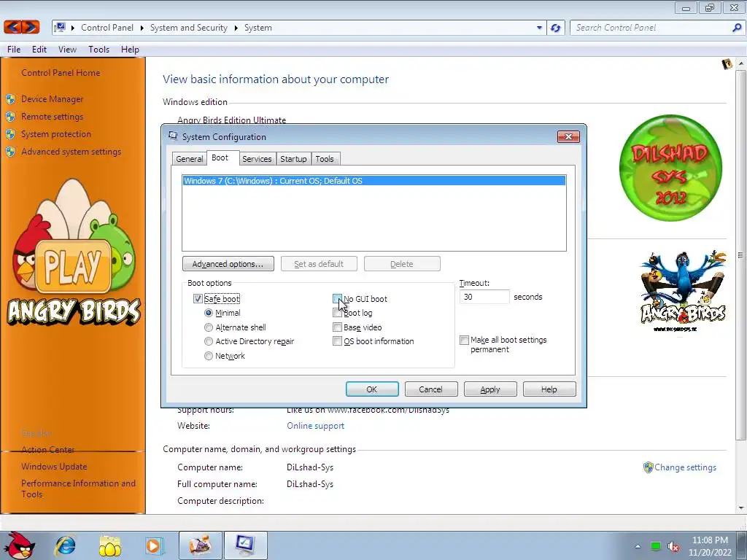Check Make all boot settings permanent
Screen dimensions: 747x560
point(464,340)
